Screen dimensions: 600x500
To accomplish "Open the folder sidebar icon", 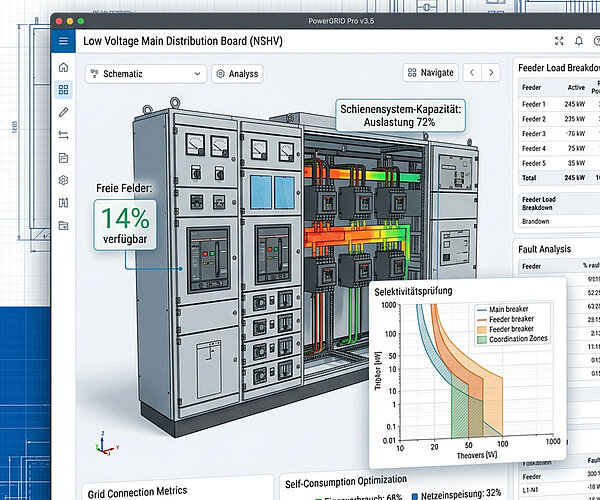I will point(64,225).
